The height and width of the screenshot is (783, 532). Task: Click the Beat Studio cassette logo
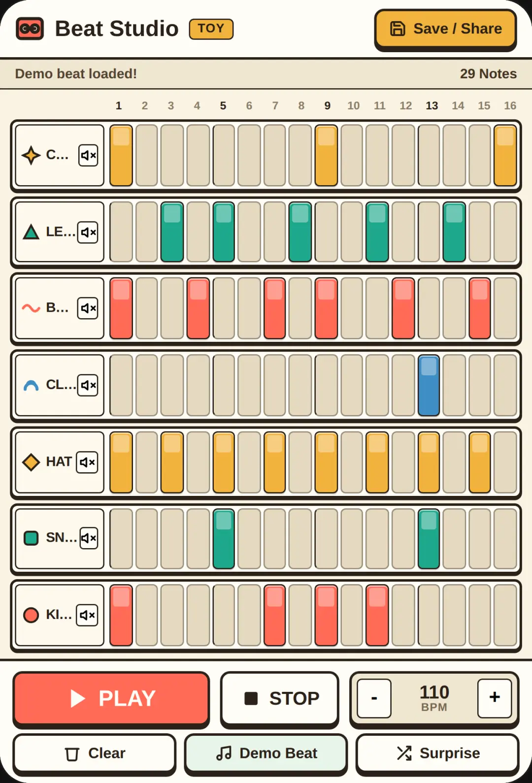tap(30, 29)
